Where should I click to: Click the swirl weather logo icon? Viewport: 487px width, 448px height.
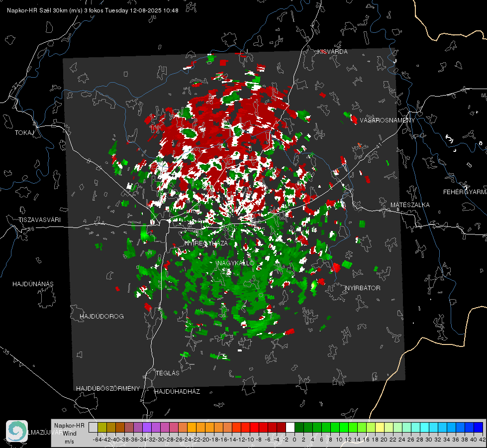[17, 431]
